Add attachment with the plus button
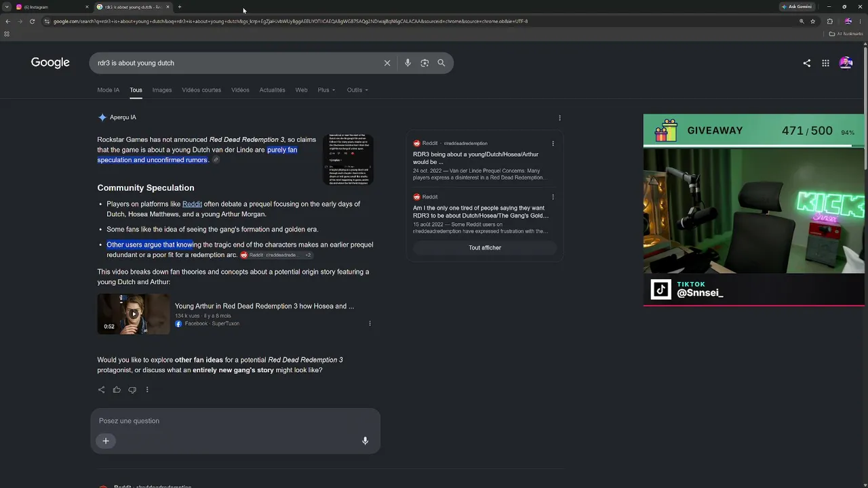This screenshot has height=488, width=868. 106,441
